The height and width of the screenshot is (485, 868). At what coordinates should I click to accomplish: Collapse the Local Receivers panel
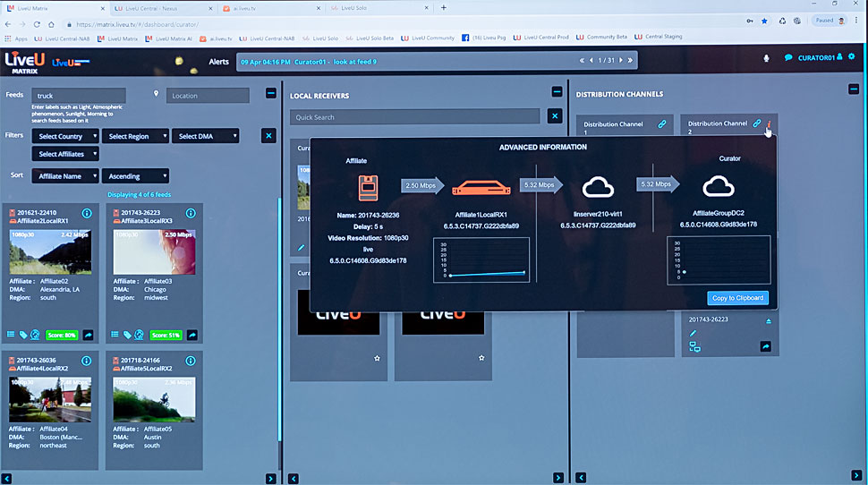tap(557, 91)
